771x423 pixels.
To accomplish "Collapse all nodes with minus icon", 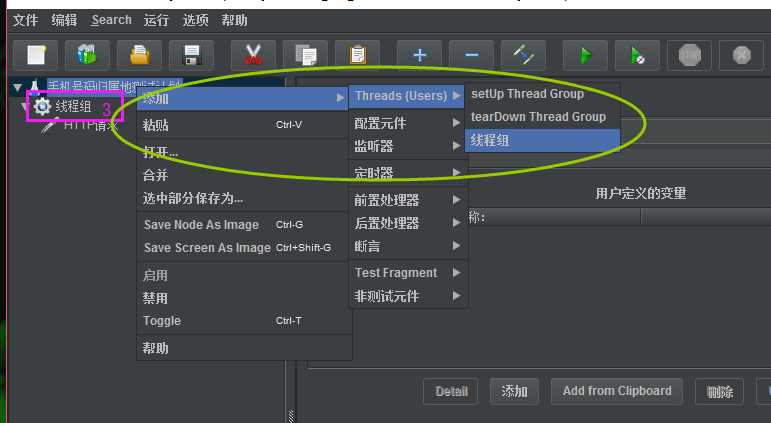I will (x=471, y=55).
